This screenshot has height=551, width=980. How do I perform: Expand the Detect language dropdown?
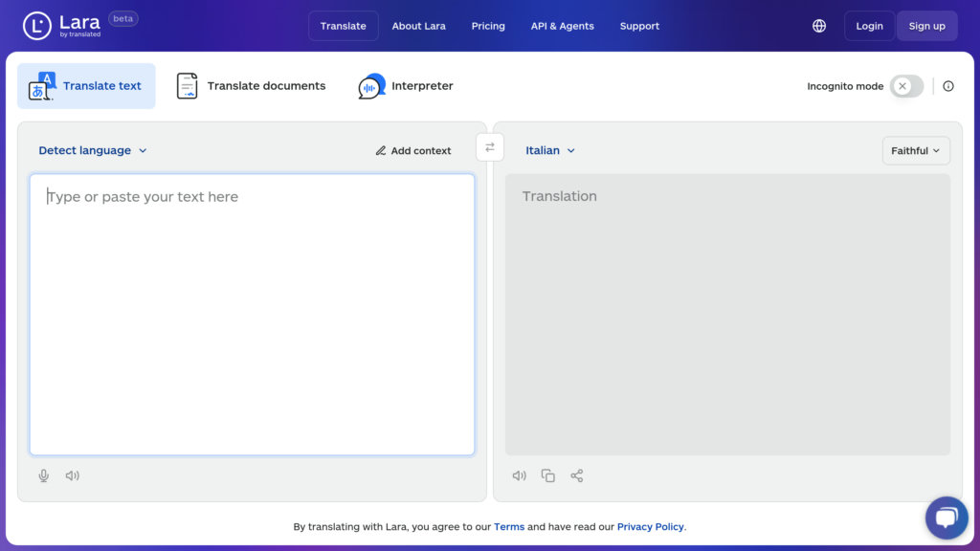93,150
